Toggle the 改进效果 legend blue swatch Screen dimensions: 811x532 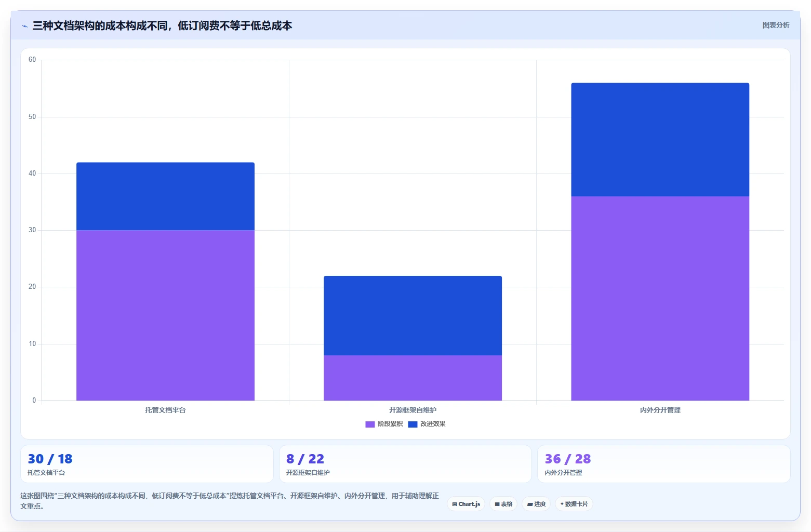pyautogui.click(x=413, y=424)
